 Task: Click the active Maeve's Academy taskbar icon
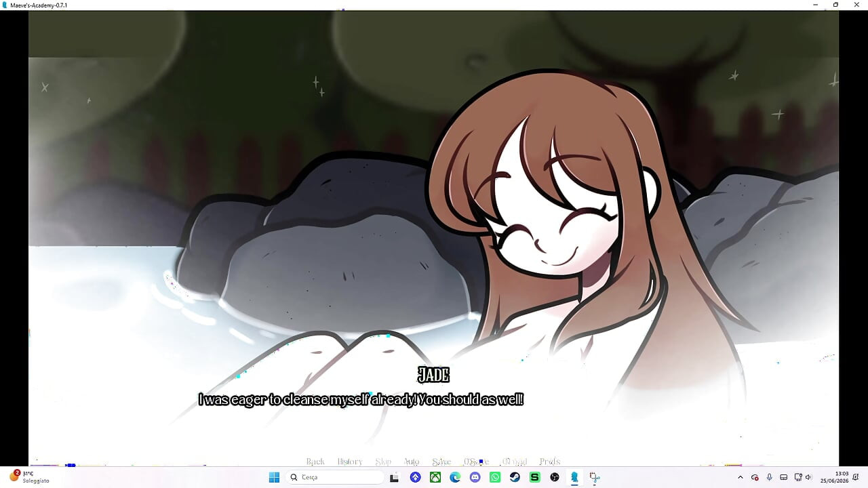574,477
